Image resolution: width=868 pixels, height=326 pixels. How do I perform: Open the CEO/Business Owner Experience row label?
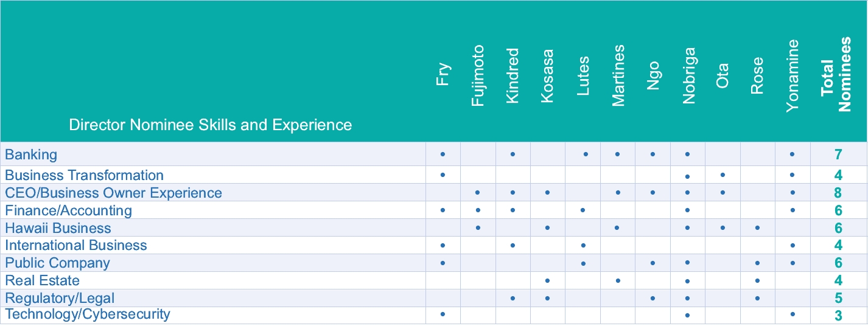(114, 193)
